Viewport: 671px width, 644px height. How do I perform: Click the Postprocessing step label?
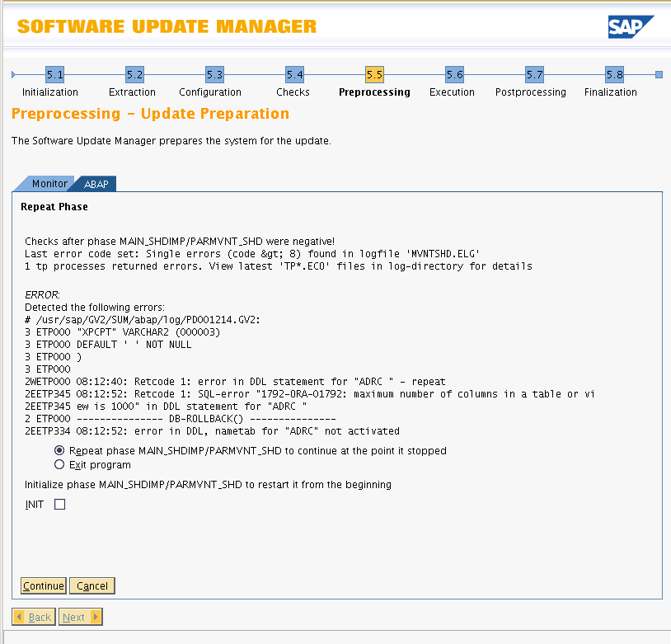(531, 92)
